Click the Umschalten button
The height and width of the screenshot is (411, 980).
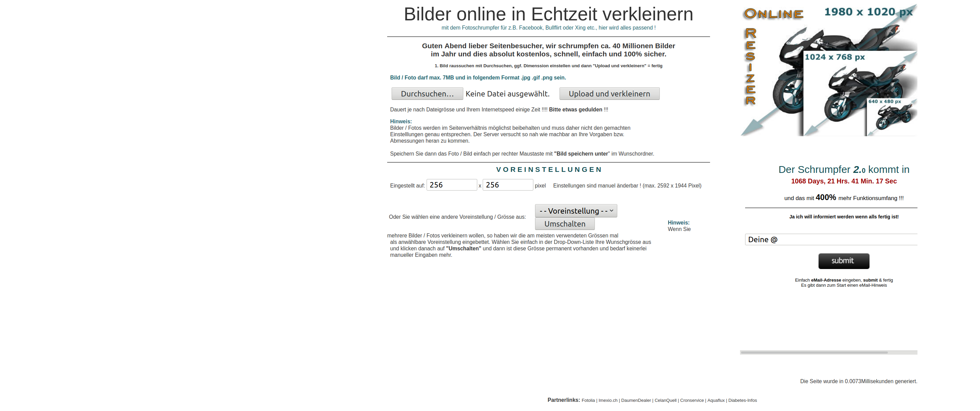pos(565,224)
